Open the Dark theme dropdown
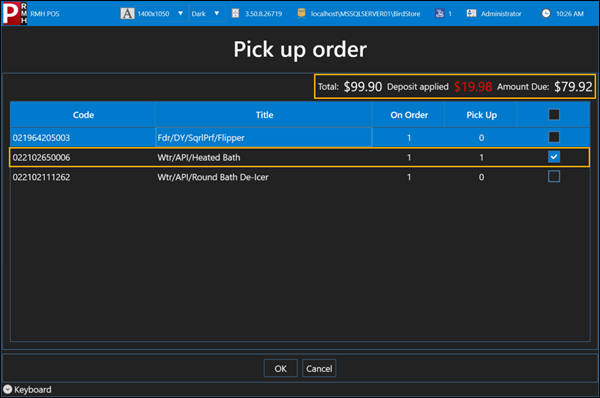 206,14
